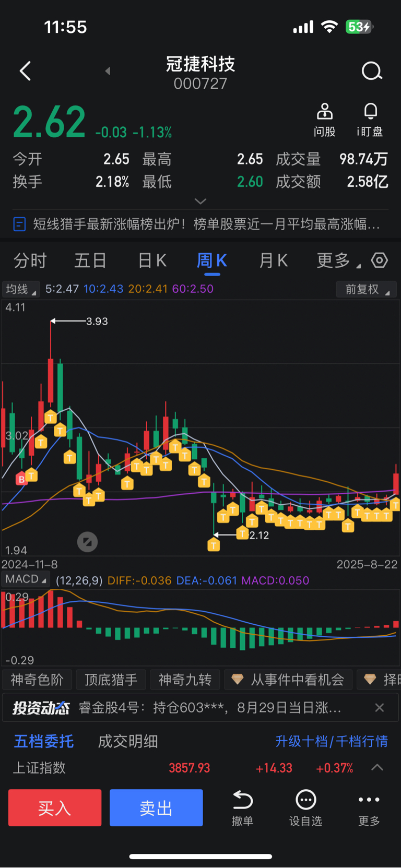
Task: Read the 短线猎手最新涨幅榜 news headline
Action: [x=206, y=224]
